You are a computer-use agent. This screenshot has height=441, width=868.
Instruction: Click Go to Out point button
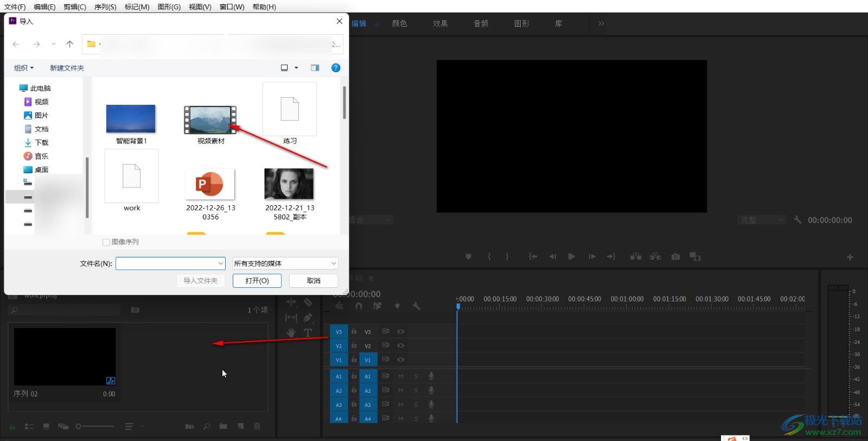click(611, 256)
